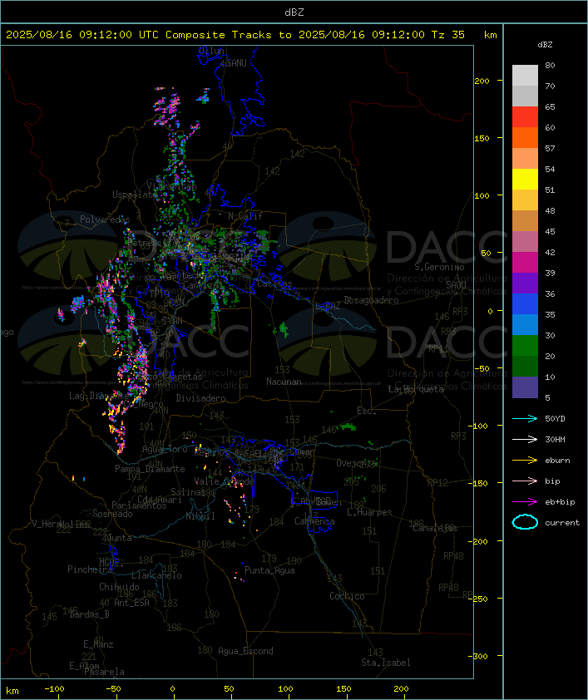The width and height of the screenshot is (588, 700).
Task: Select the green 20-30 dBZ swatch
Action: point(525,345)
